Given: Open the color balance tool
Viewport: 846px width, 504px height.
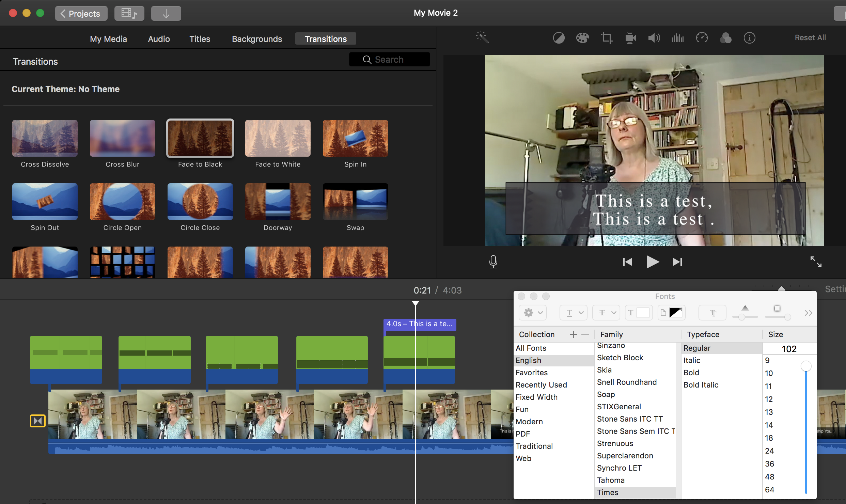Looking at the screenshot, I should tap(559, 38).
